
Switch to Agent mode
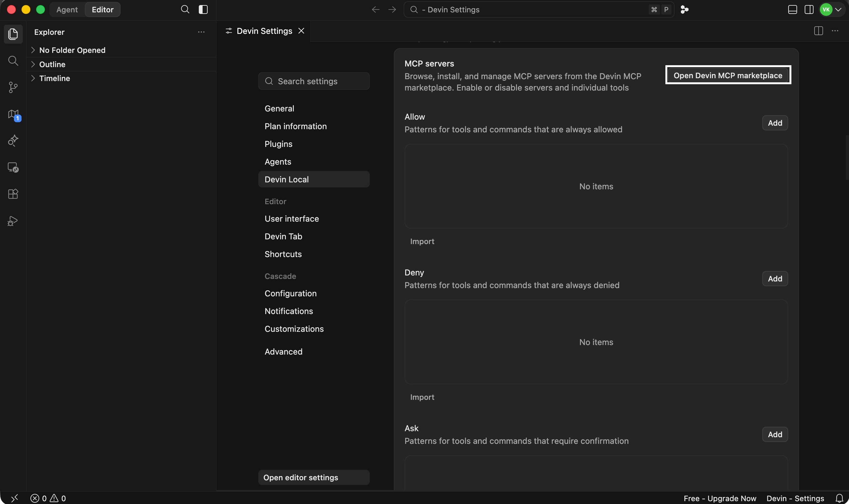point(67,9)
